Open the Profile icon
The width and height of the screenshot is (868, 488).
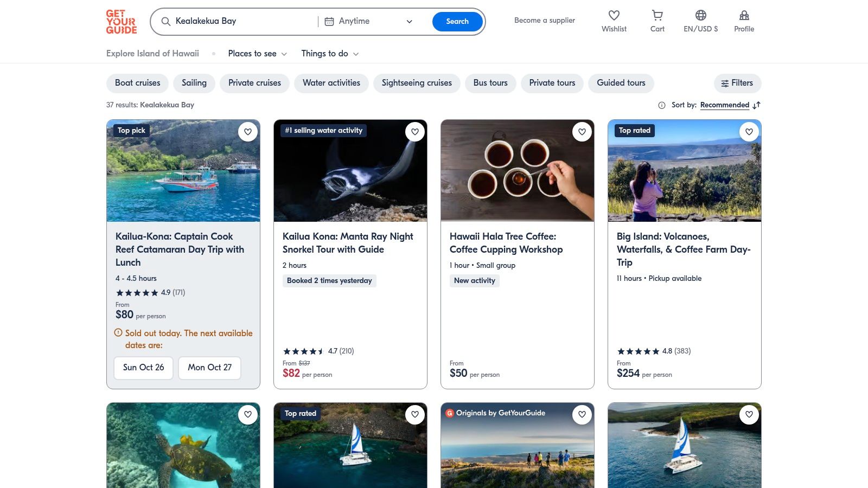click(744, 16)
